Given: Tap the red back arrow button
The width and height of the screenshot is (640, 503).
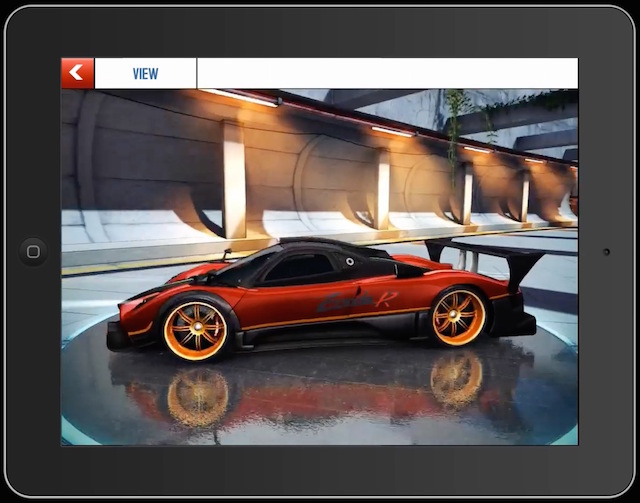Looking at the screenshot, I should coord(78,73).
